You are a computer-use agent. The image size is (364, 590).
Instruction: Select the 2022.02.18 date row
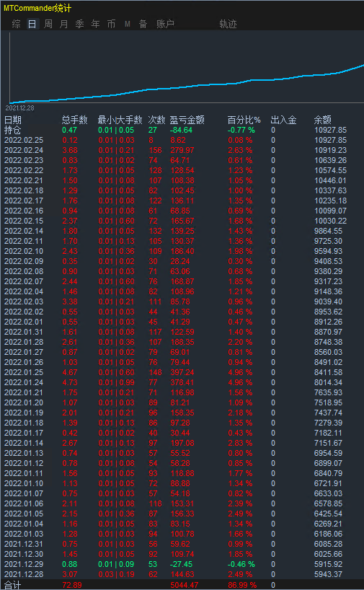coord(24,190)
